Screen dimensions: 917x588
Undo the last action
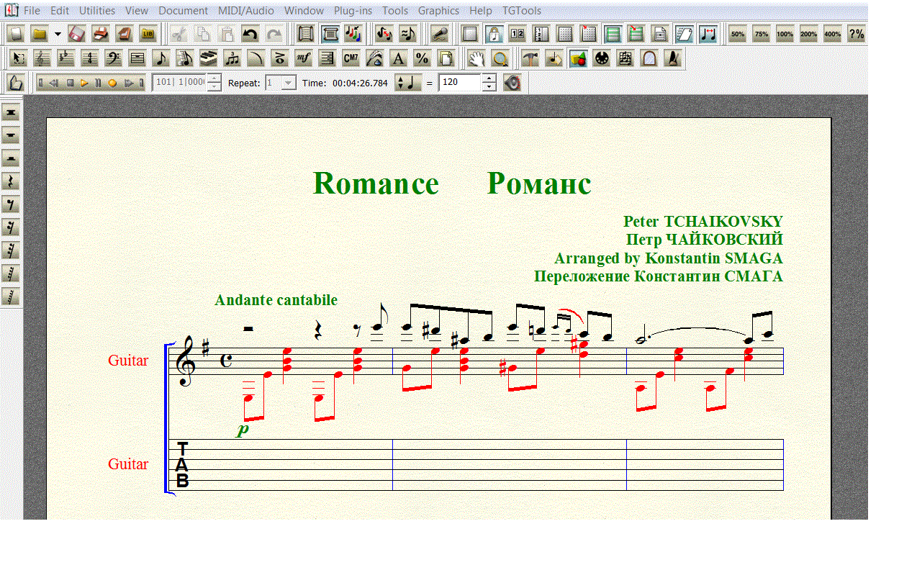click(250, 34)
